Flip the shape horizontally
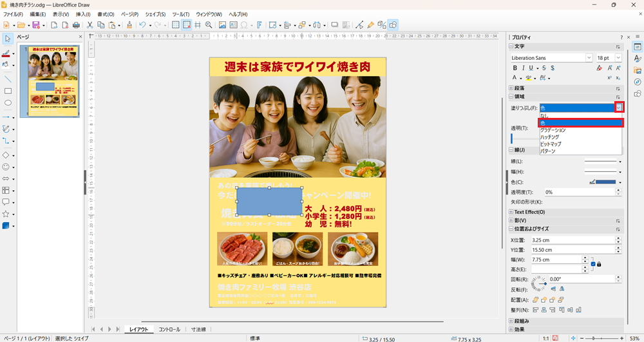The width and height of the screenshot is (644, 342). point(562,289)
